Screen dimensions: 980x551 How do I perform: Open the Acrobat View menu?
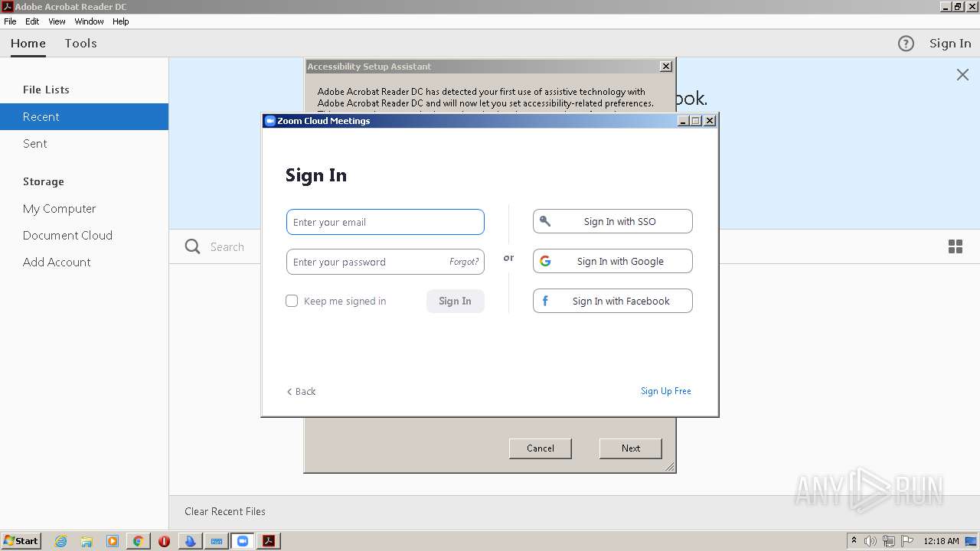coord(57,21)
